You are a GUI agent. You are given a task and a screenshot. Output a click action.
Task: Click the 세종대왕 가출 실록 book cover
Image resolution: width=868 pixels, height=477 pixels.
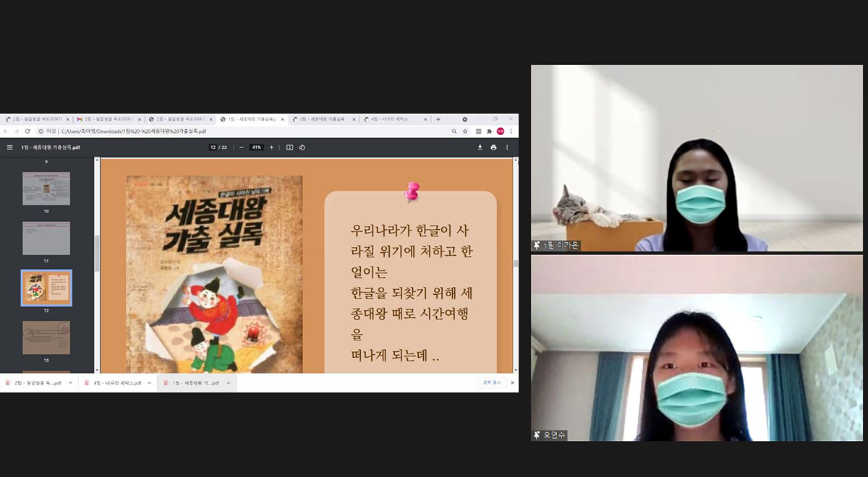pyautogui.click(x=215, y=274)
